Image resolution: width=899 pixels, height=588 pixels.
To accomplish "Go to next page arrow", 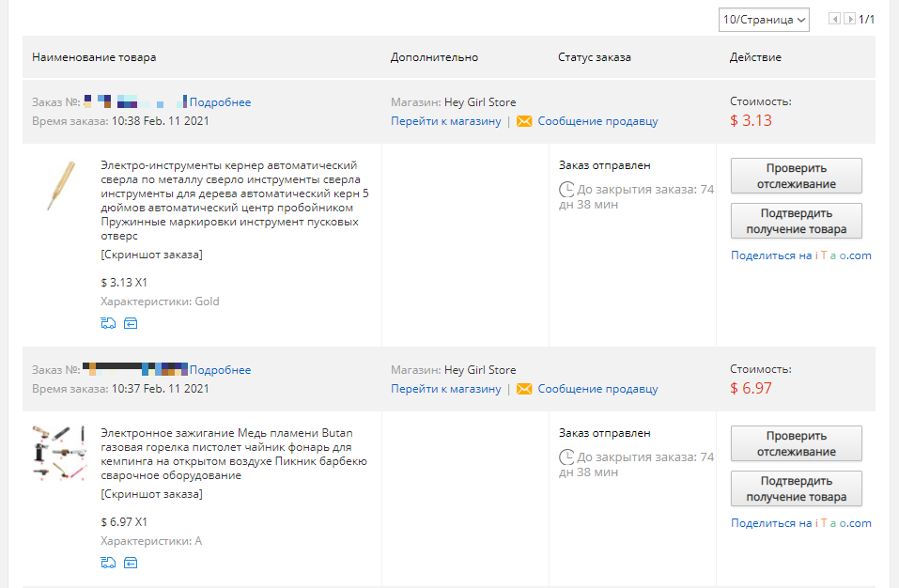I will (x=850, y=19).
